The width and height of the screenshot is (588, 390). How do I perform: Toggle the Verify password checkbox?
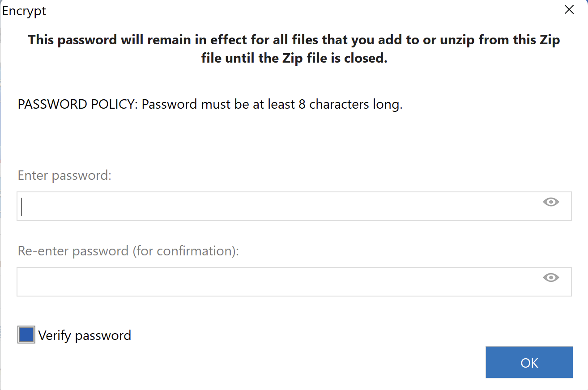(26, 335)
